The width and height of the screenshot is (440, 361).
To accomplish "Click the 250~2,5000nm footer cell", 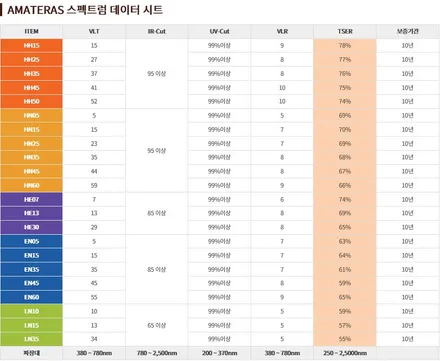I will [345, 353].
